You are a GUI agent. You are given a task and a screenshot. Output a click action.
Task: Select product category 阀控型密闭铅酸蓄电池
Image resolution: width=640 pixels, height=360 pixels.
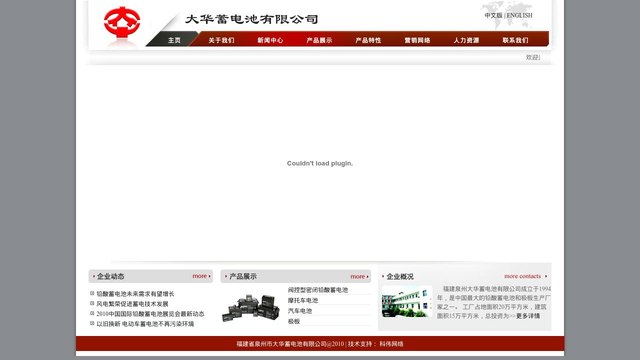pyautogui.click(x=318, y=290)
